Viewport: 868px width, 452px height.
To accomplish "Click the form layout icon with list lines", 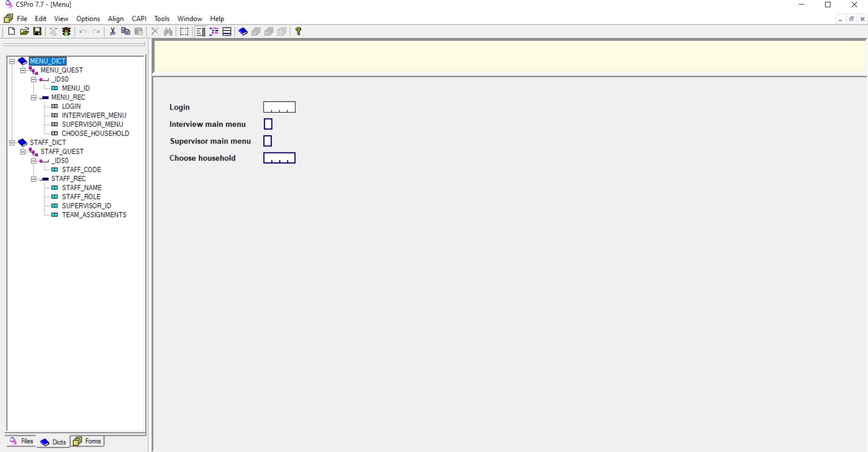I will click(201, 31).
